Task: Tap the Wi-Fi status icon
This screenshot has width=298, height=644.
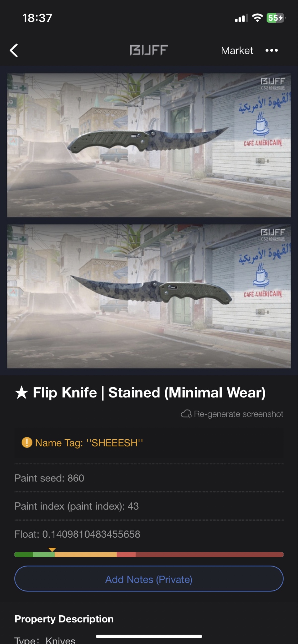Action: point(257,18)
